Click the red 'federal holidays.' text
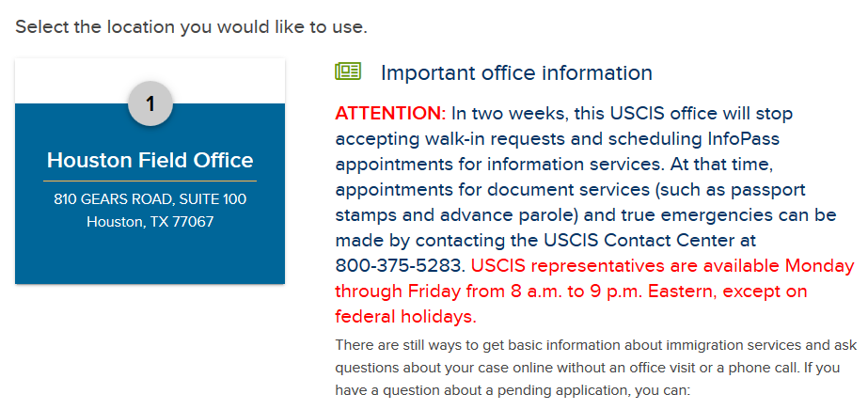Screen dimensions: 868x410 [x=405, y=317]
